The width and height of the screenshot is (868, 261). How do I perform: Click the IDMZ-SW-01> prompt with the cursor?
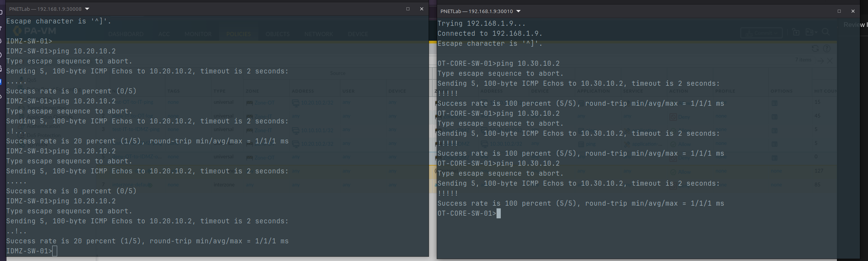pos(31,251)
